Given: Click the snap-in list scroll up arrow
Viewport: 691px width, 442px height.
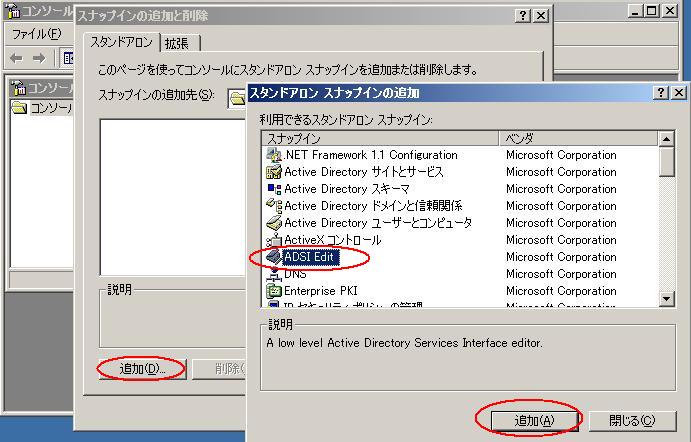Looking at the screenshot, I should [x=666, y=139].
